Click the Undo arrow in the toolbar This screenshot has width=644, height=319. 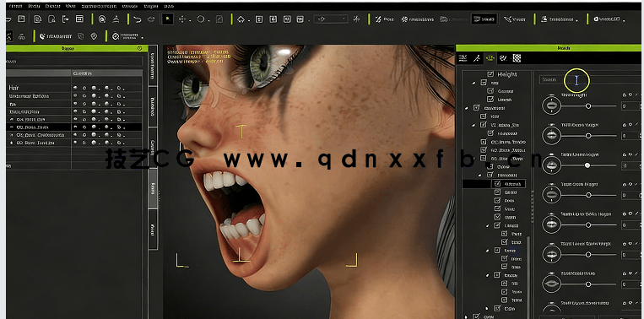[138, 19]
